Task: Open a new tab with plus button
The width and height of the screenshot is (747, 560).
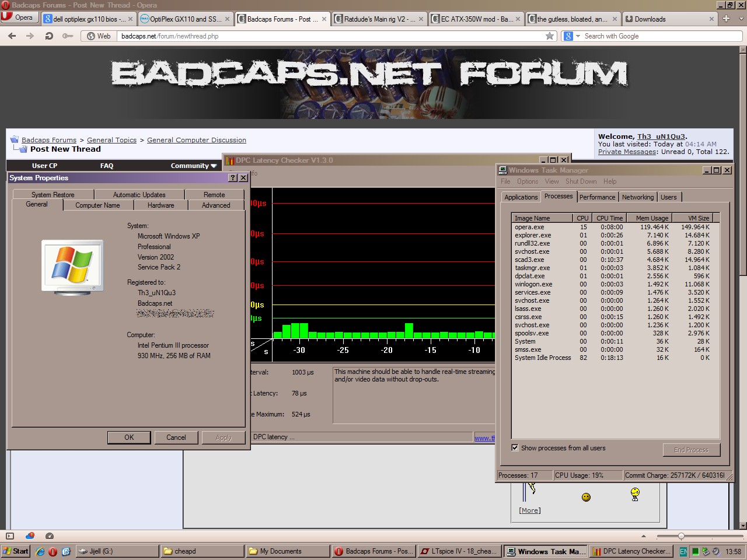Action: pos(726,19)
